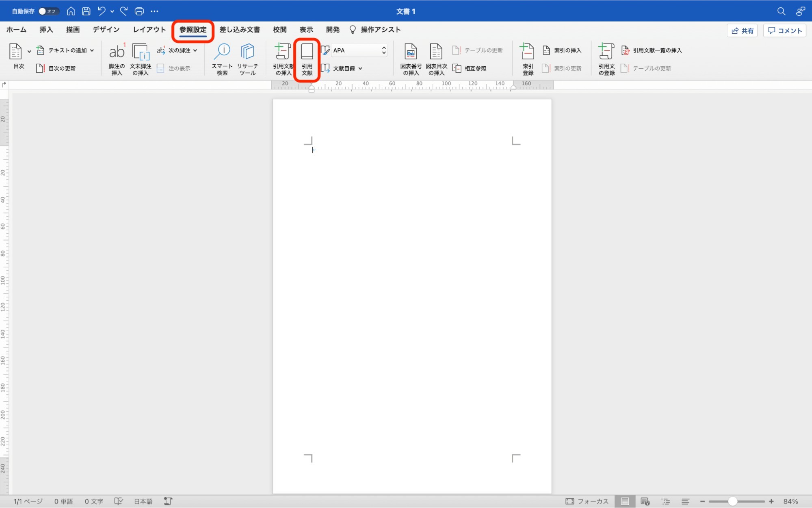
Task: Click the 0 文字 character count
Action: coord(94,501)
